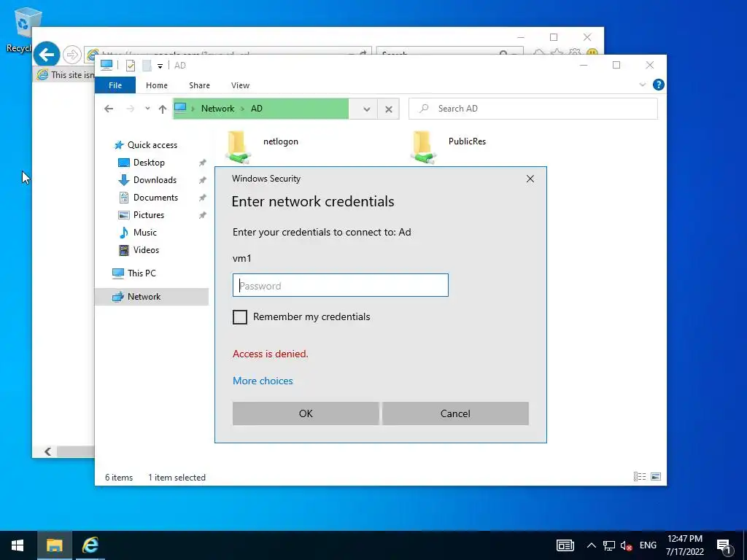Open volume tray icon
This screenshot has width=747, height=560.
(626, 545)
